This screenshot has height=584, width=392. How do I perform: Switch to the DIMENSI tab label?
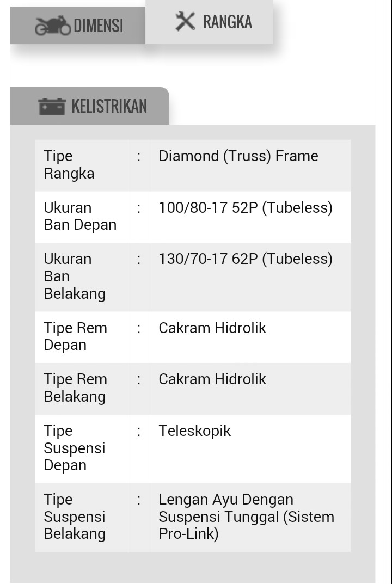click(98, 26)
